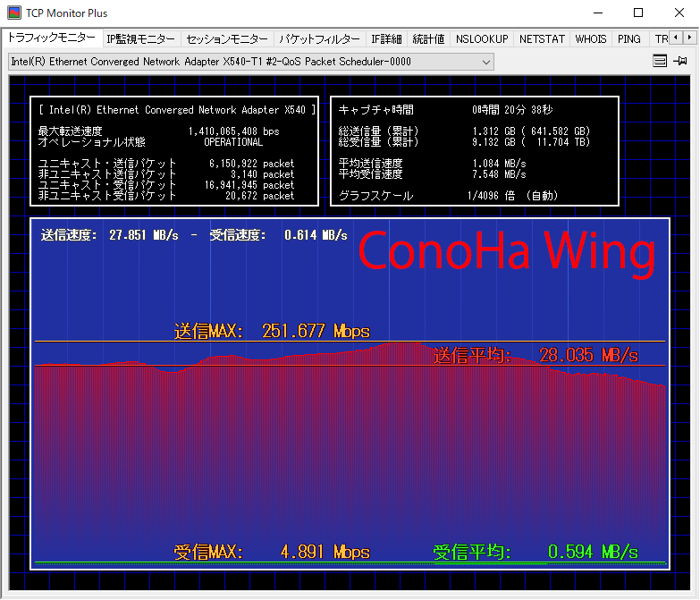Select the WHOIS tab
Viewport: 700px width, 600px height.
(591, 39)
